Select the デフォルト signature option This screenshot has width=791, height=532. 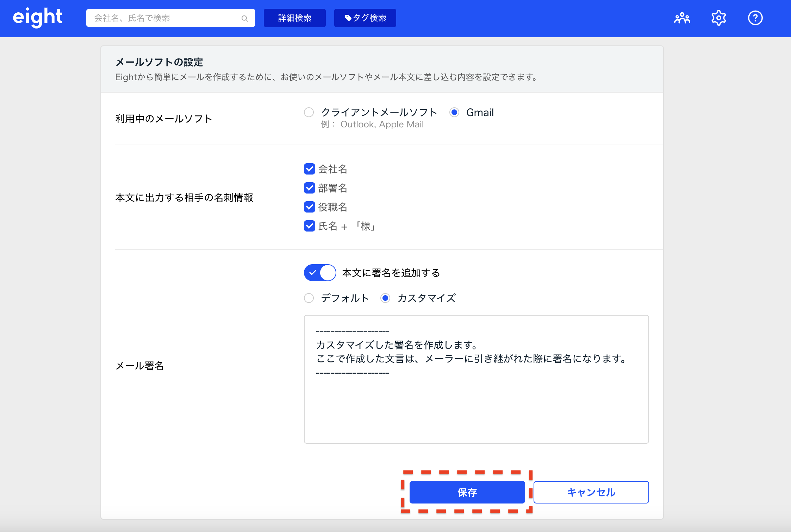pos(309,298)
